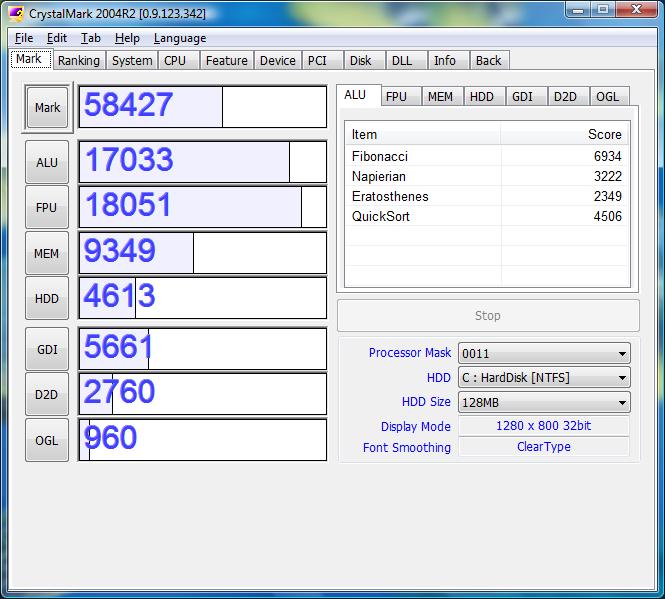Click the CrystalMark app icon in title bar

pos(15,13)
